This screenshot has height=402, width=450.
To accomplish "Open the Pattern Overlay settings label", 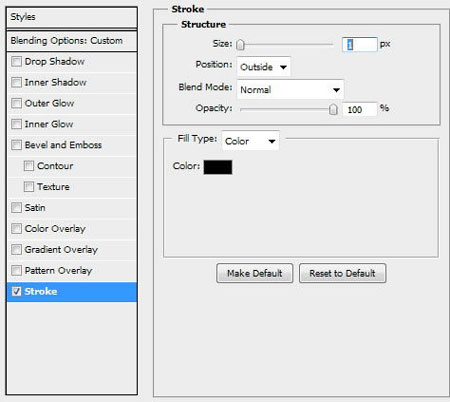I will tap(58, 271).
